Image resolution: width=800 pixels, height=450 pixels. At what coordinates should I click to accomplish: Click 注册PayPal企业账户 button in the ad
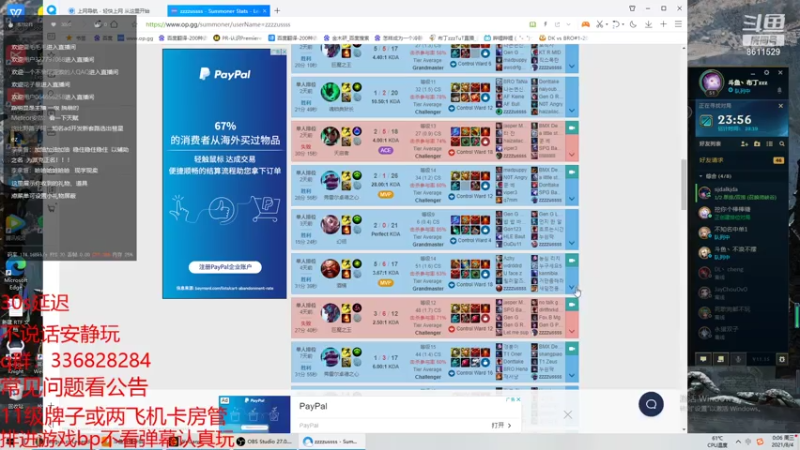click(x=225, y=267)
